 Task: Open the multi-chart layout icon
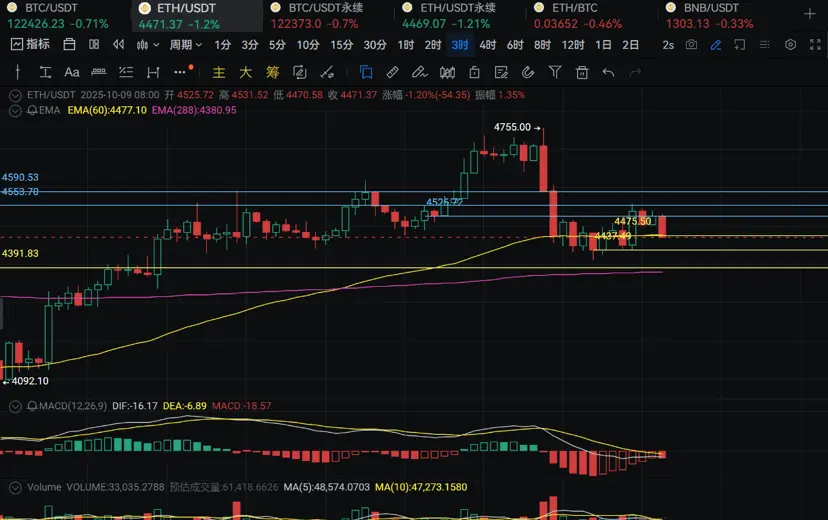tap(94, 44)
